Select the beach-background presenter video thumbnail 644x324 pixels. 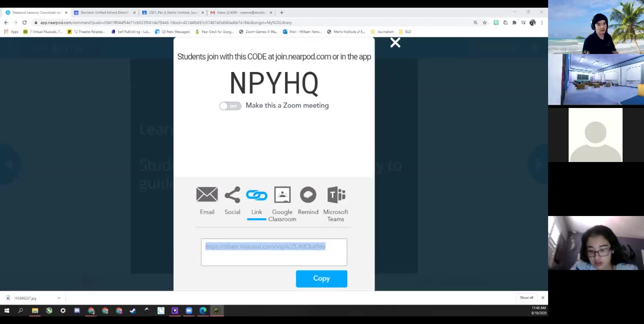coord(596,27)
